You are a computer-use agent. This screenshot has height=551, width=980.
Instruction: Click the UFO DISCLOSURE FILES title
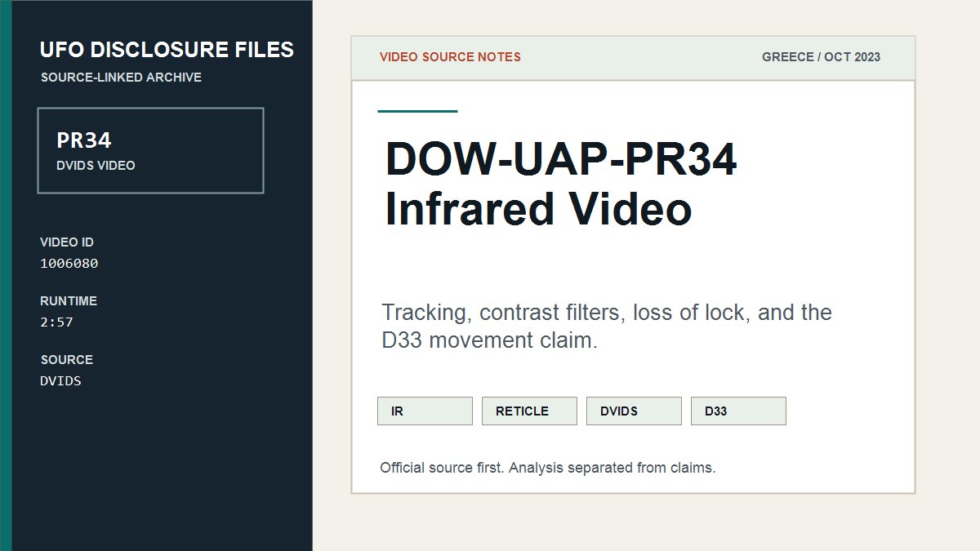(167, 50)
